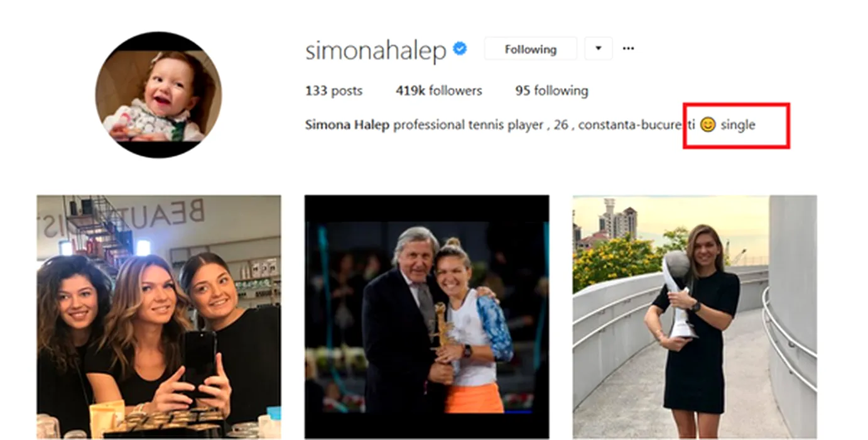The image size is (868, 440).
Task: Select the simonahalep username heading
Action: pos(376,50)
